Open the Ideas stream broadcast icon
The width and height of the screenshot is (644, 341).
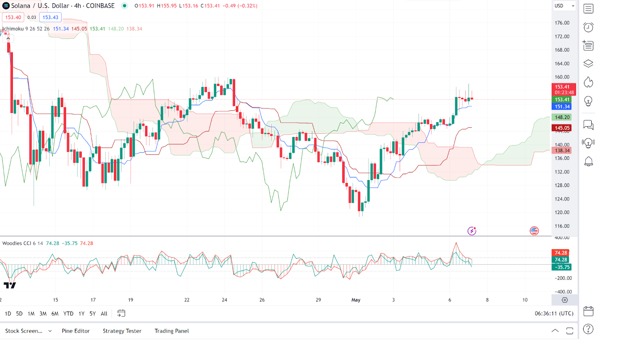point(588,143)
